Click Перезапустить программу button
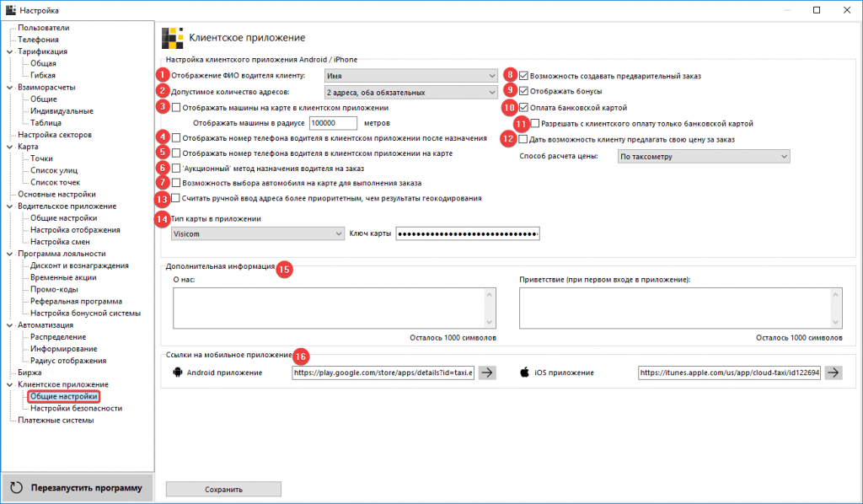This screenshot has width=863, height=504. click(x=77, y=487)
